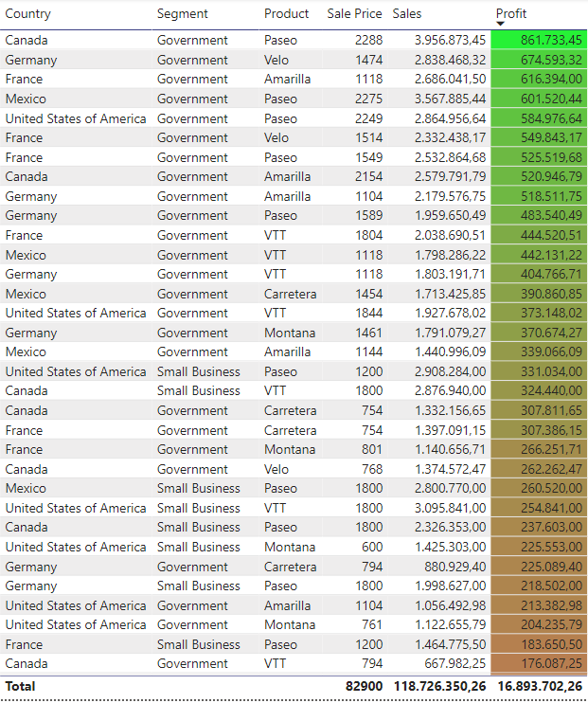Select the profit value 331.034,00

[x=551, y=371]
